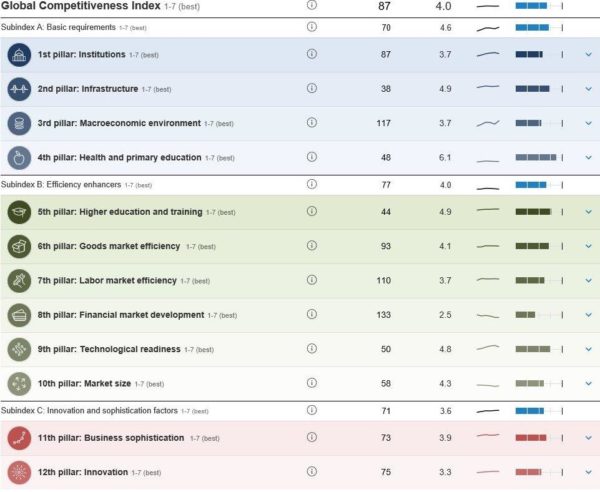600x492 pixels.
Task: Show info for Subindex B Efficiency enhancers
Action: point(312,184)
